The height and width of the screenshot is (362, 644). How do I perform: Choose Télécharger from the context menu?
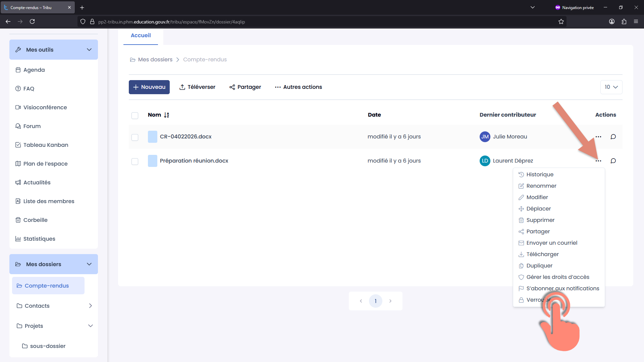[559, 254]
